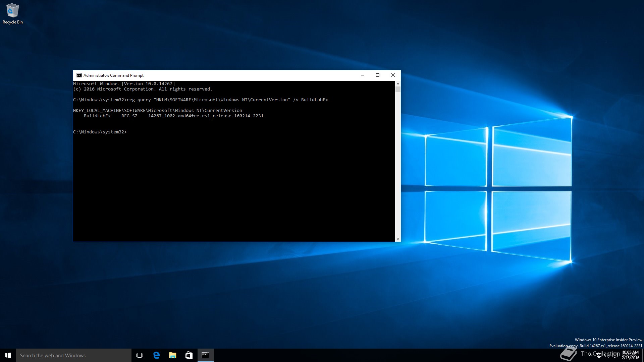Close the Administrator Command Prompt window

pos(393,75)
